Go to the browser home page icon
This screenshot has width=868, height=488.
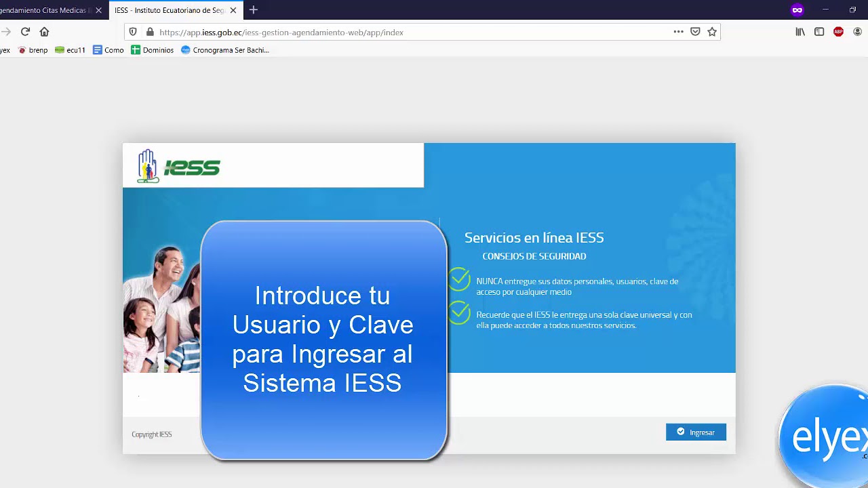(x=44, y=32)
